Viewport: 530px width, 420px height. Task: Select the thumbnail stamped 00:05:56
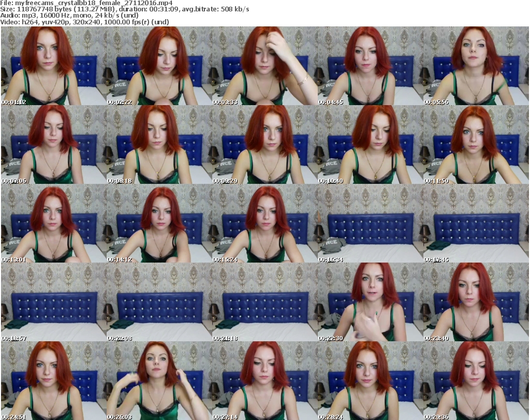[x=476, y=66]
